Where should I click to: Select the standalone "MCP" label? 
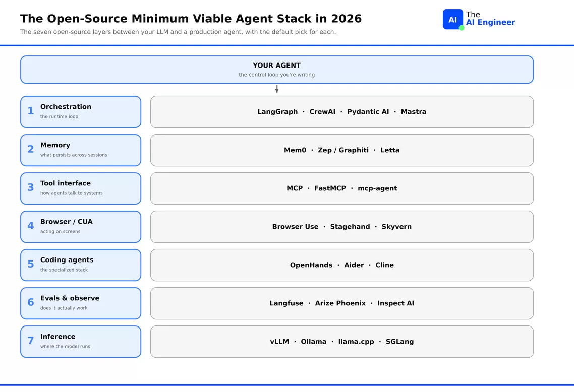coord(295,188)
